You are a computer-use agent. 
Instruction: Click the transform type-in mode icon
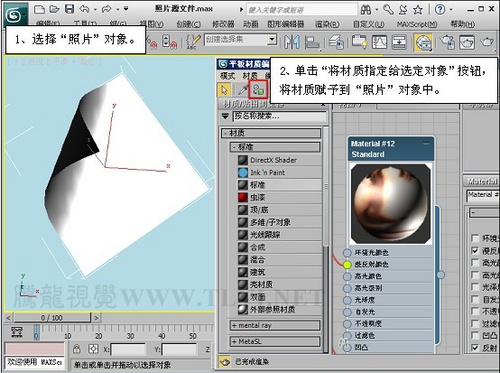click(93, 349)
